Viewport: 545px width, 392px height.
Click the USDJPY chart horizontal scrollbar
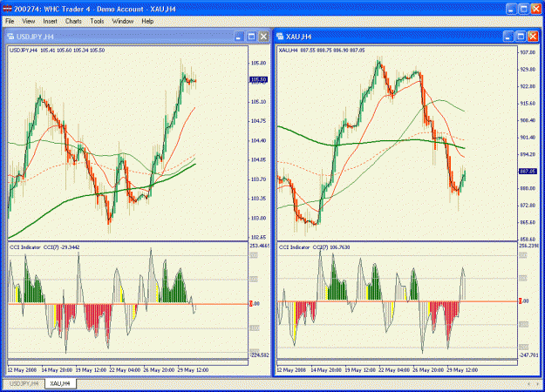(x=128, y=362)
